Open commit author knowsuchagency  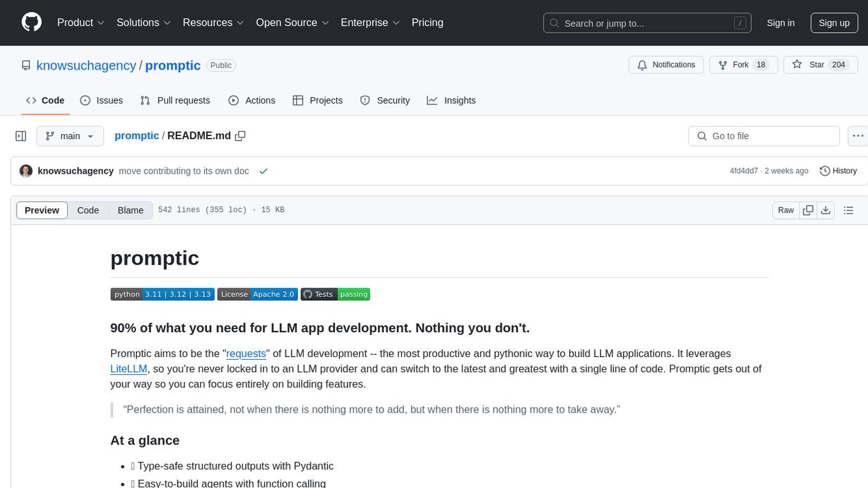(76, 171)
